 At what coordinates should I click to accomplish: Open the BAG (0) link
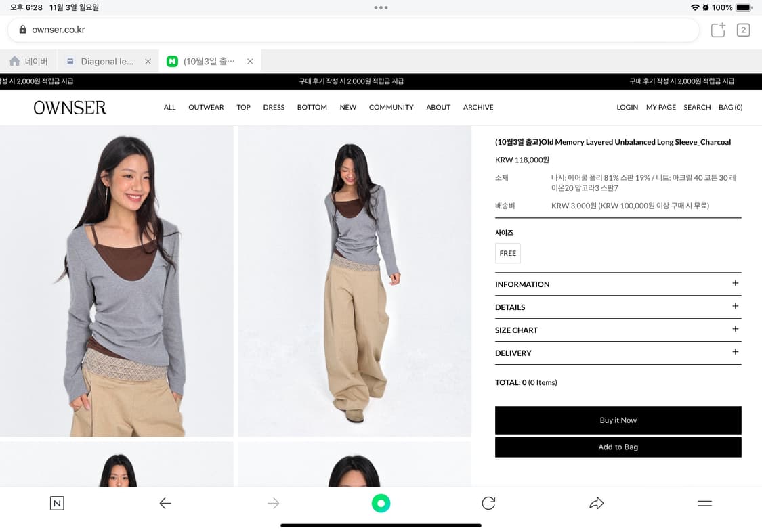pos(730,107)
